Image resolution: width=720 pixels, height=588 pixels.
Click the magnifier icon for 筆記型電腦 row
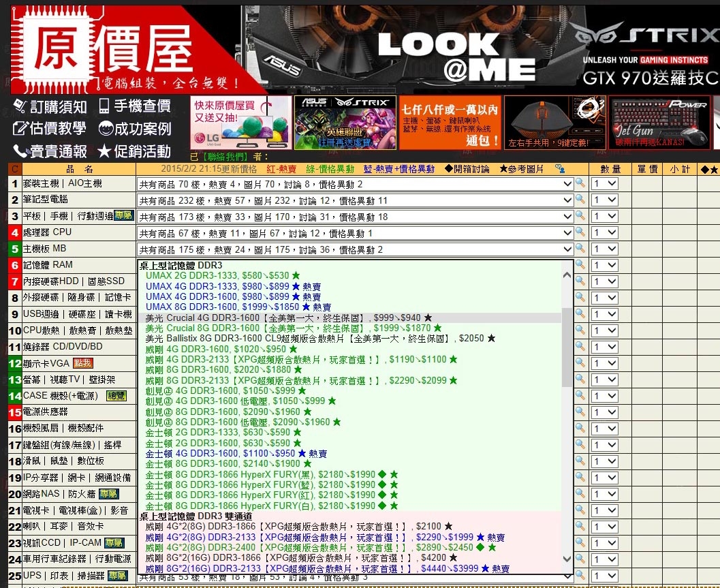580,200
